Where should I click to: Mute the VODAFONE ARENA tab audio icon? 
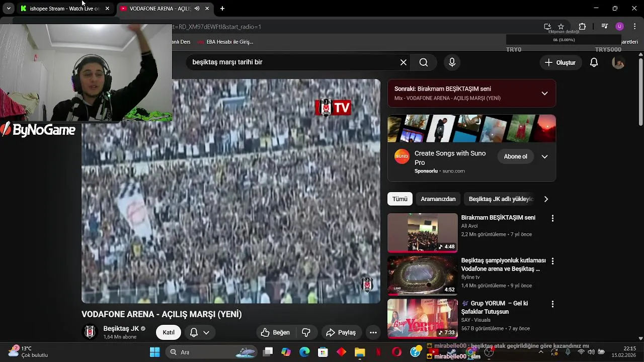tap(197, 9)
